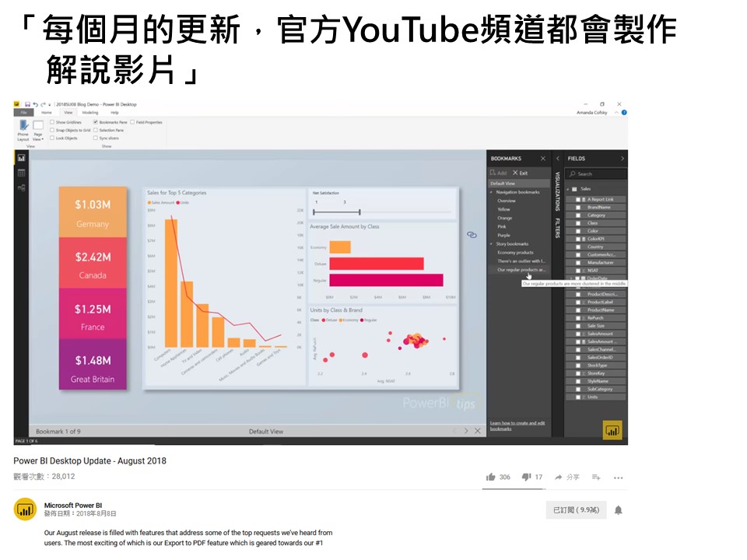This screenshot has width=747, height=560.
Task: Click the help question mark icon
Action: coord(624,112)
